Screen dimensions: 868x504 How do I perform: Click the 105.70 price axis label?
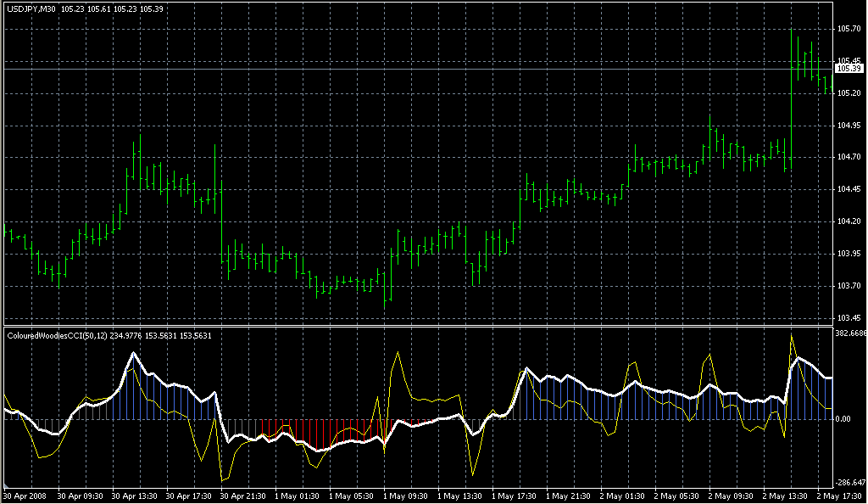pos(849,29)
